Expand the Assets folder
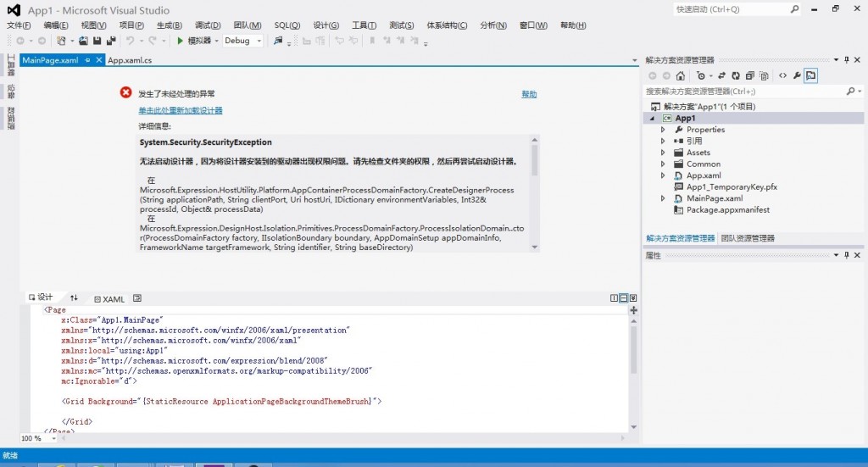This screenshot has height=467, width=868. (x=663, y=153)
